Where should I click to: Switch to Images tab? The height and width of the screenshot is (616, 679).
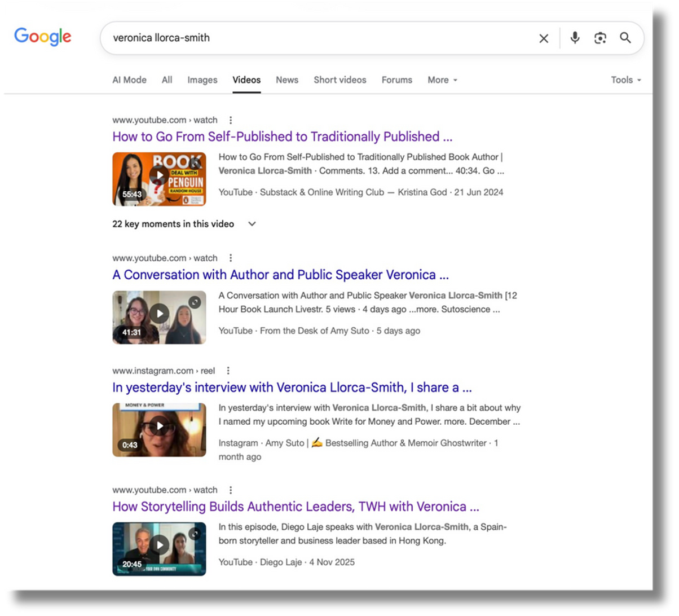pos(202,80)
